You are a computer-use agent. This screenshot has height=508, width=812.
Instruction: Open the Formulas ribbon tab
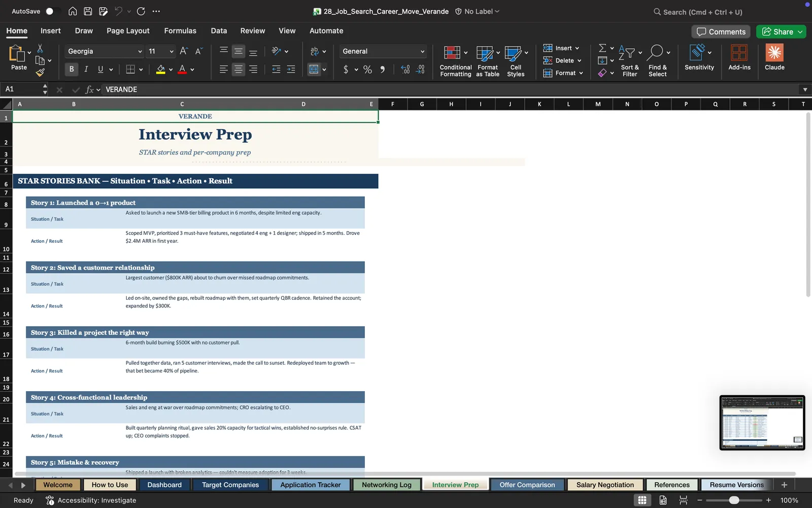tap(180, 30)
